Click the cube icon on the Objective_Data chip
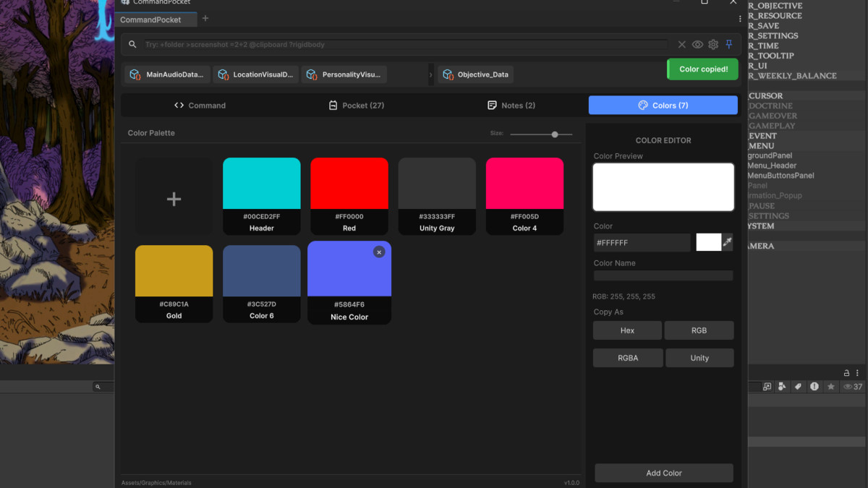868x488 pixels. [448, 74]
